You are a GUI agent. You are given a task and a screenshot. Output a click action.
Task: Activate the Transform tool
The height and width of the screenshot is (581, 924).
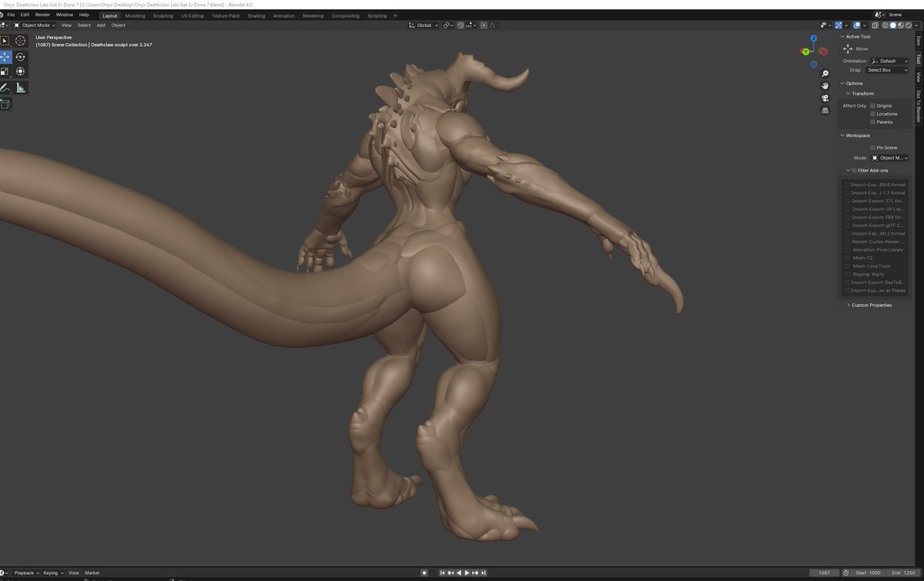[x=20, y=71]
